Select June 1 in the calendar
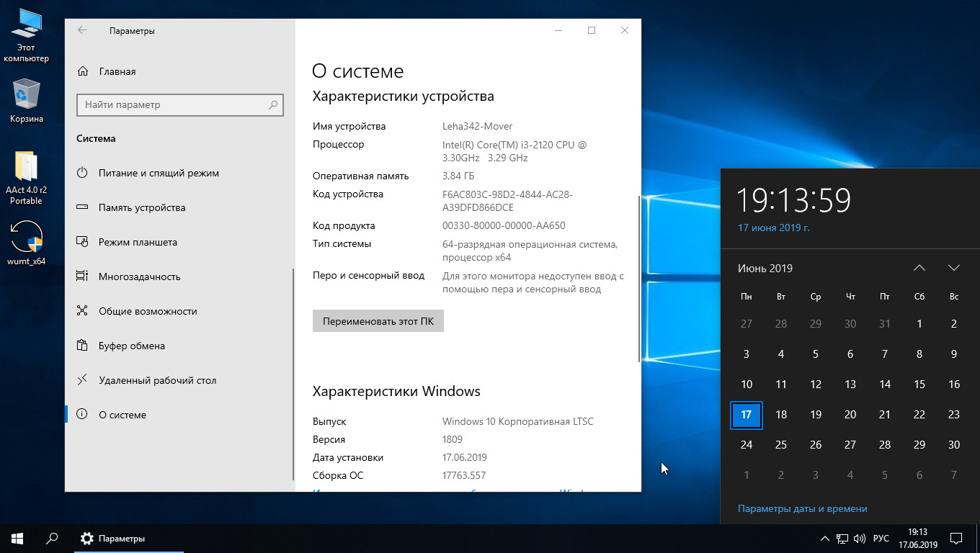The image size is (980, 553). (919, 324)
